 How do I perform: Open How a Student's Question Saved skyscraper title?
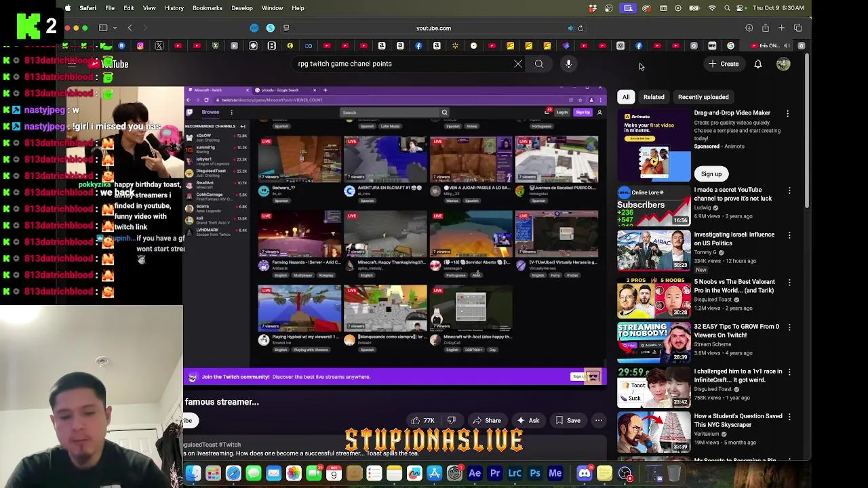point(738,420)
